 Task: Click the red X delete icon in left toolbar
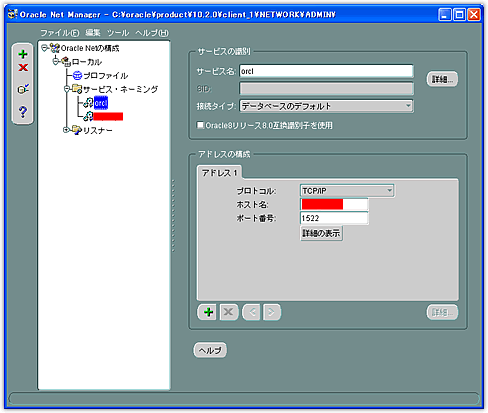pos(23,68)
